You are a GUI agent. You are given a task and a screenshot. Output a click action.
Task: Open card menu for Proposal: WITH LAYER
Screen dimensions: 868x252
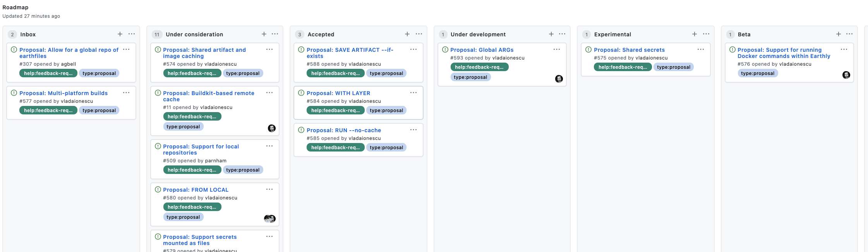coord(413,93)
